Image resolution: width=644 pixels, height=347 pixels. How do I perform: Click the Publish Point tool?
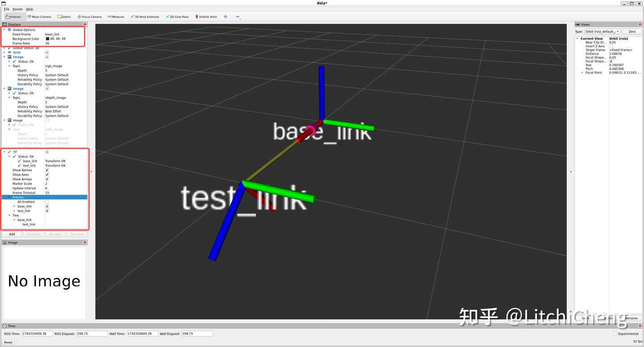click(205, 17)
